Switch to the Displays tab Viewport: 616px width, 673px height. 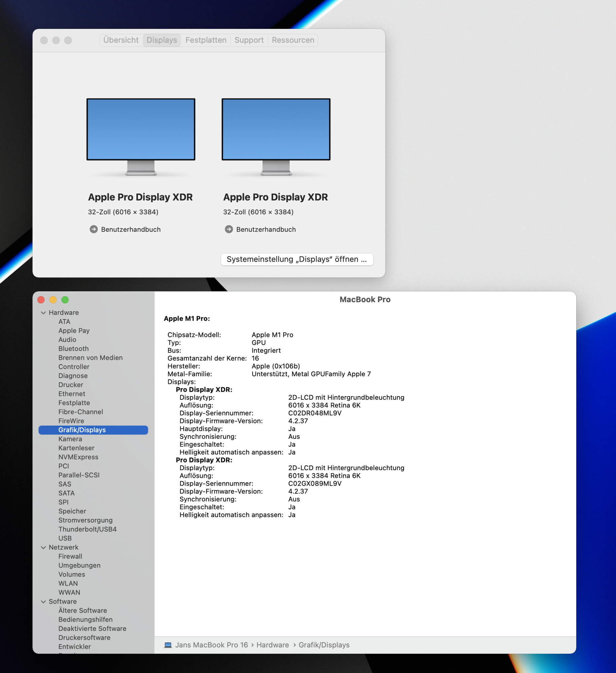162,40
